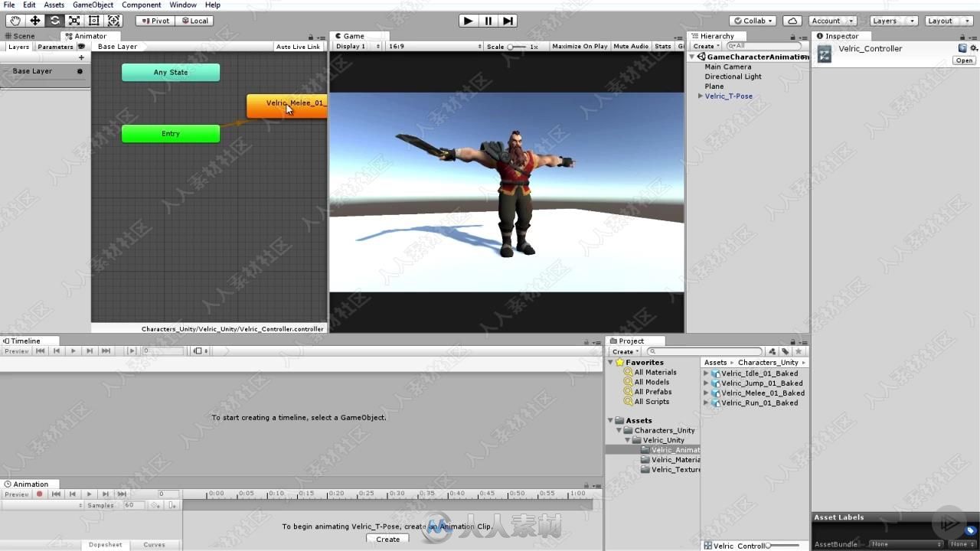Screen dimensions: 980x551
Task: Add keyframe in Animation window
Action: [155, 505]
